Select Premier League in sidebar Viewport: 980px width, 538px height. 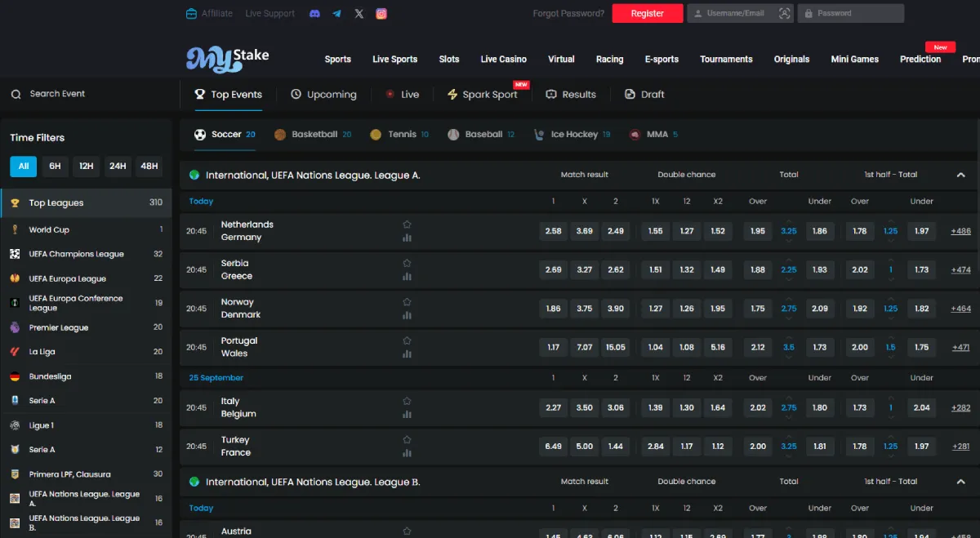coord(86,327)
